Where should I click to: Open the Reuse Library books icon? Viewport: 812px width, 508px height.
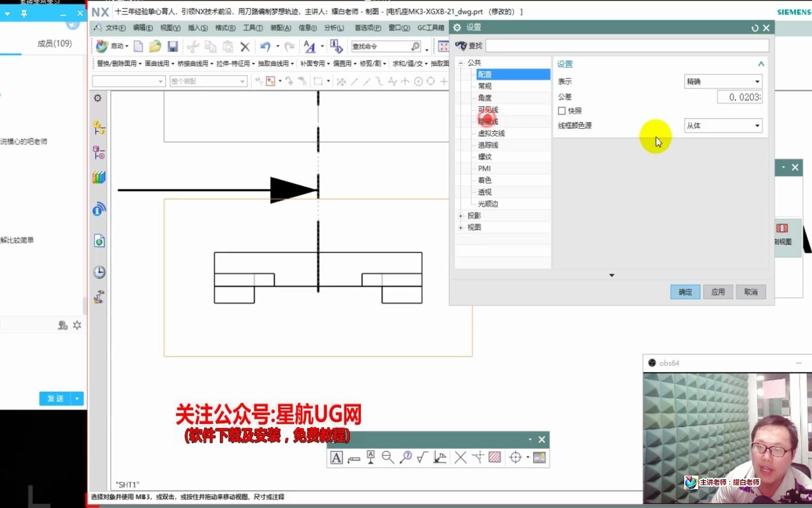click(99, 177)
